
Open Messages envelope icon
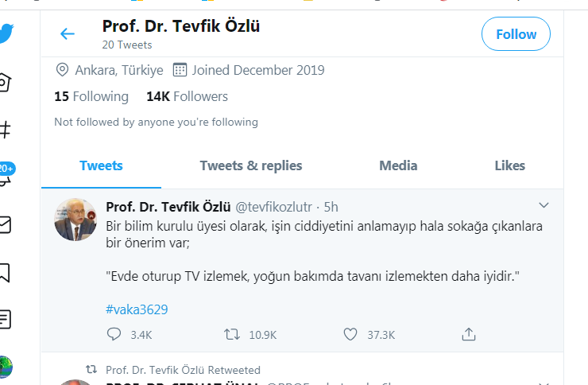click(x=5, y=225)
